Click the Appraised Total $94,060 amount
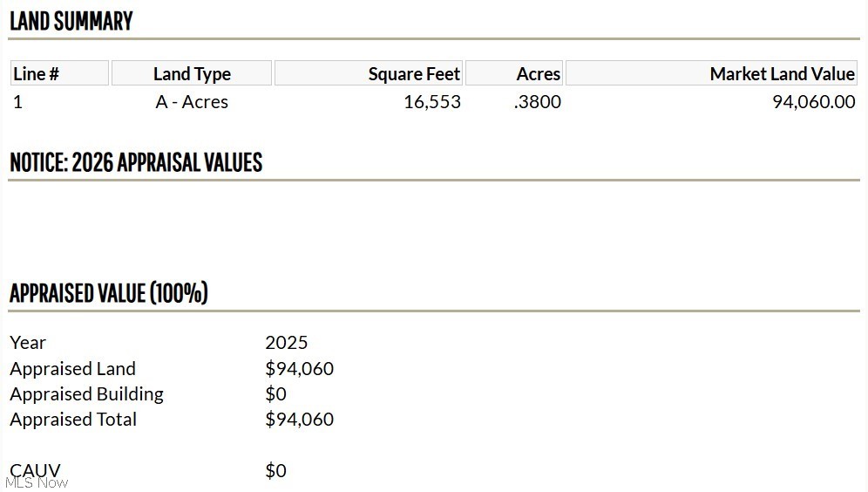This screenshot has width=868, height=492. pos(299,420)
